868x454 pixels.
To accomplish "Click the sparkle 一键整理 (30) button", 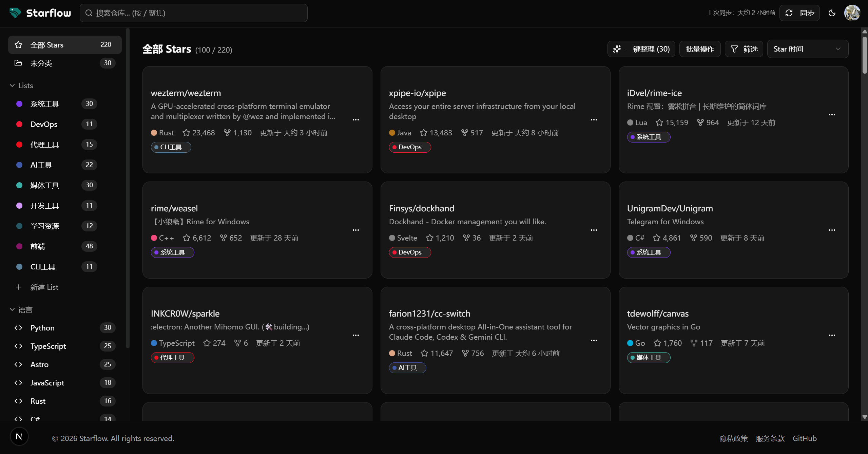I will 641,49.
